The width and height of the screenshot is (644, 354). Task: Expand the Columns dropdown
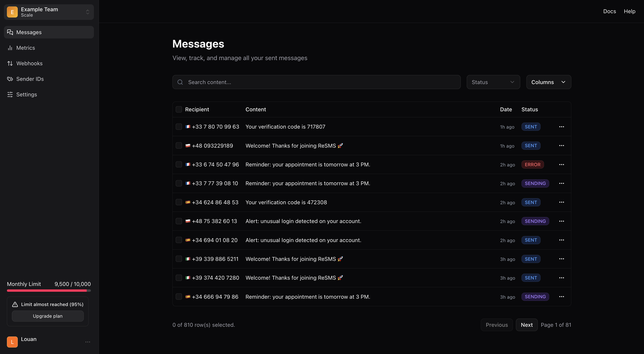click(549, 82)
